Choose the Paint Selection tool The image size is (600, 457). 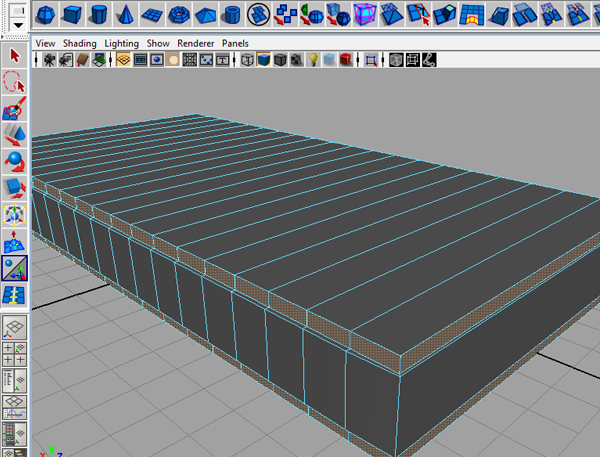[x=14, y=108]
